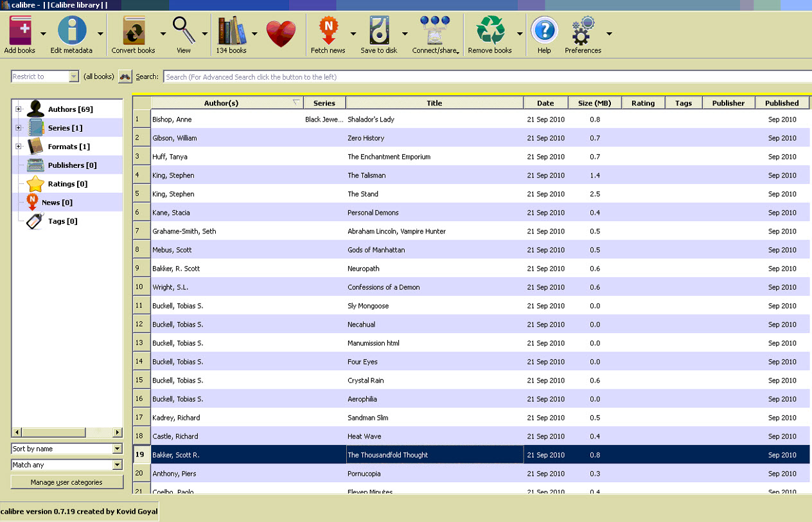Select title The Enchantment Emporium
The image size is (812, 522).
pyautogui.click(x=389, y=157)
